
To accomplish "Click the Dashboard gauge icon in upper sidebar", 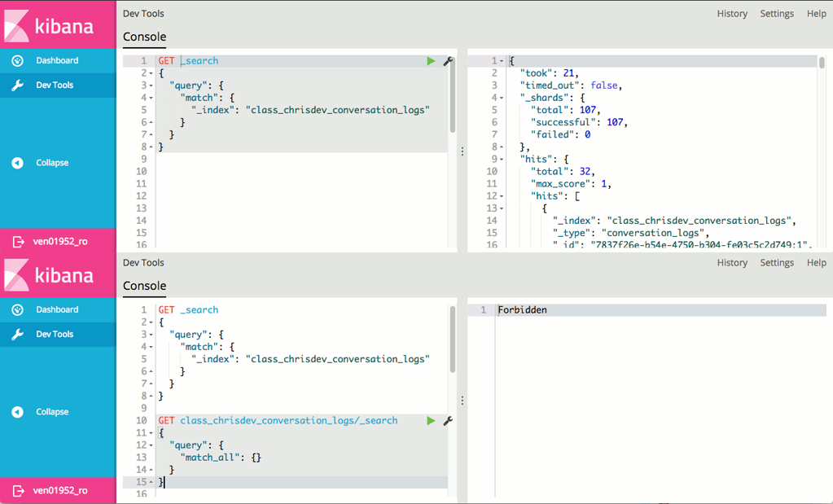I will point(18,61).
